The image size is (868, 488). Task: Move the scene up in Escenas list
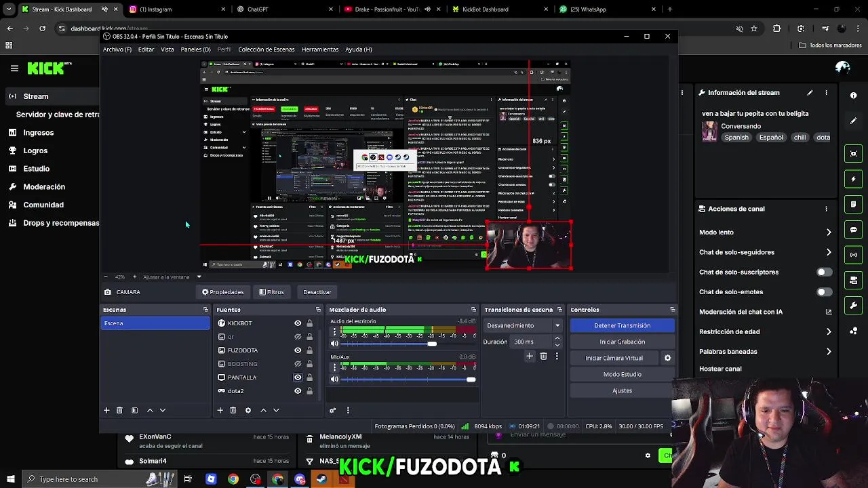tap(150, 410)
